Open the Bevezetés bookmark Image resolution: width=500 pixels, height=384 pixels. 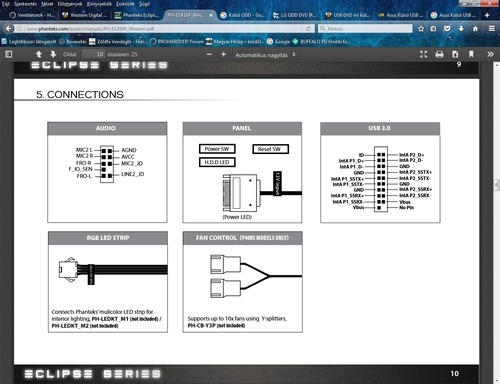(73, 42)
